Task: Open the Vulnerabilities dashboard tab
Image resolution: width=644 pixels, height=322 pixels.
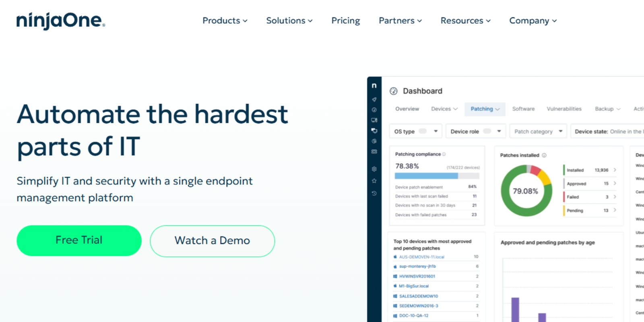Action: pyautogui.click(x=564, y=109)
